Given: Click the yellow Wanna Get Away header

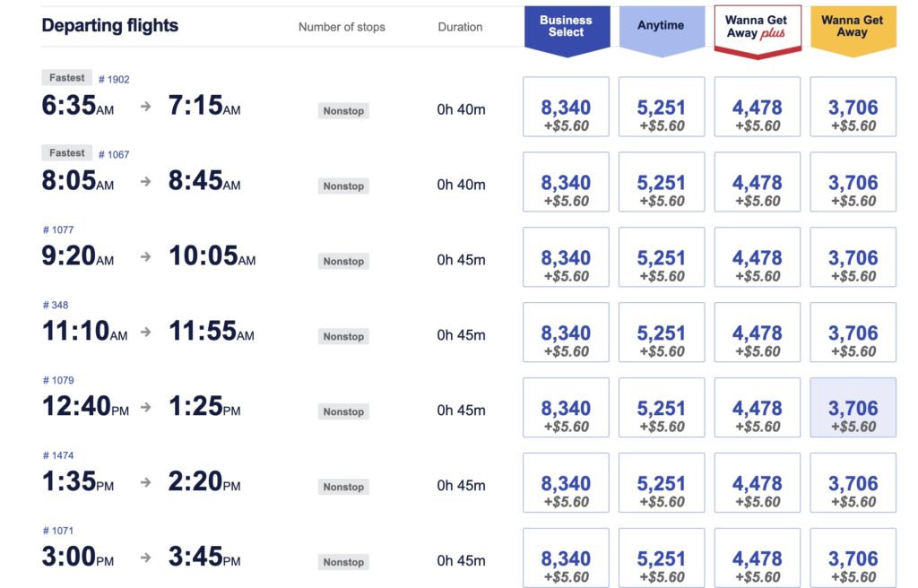Looking at the screenshot, I should 852,27.
